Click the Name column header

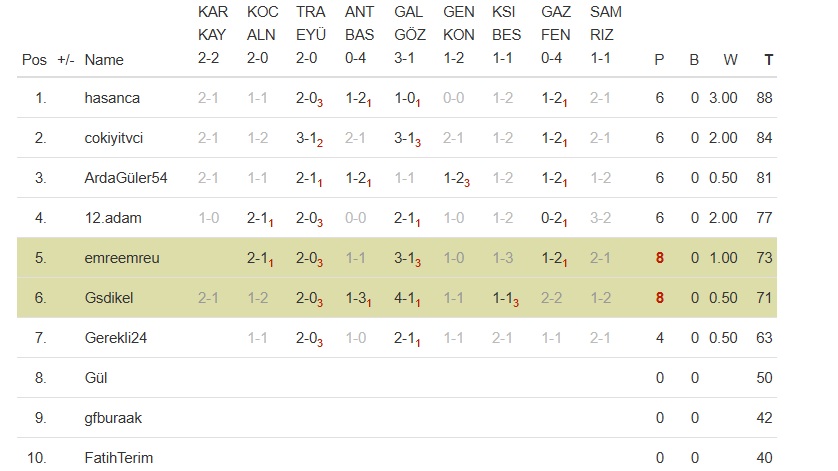104,60
